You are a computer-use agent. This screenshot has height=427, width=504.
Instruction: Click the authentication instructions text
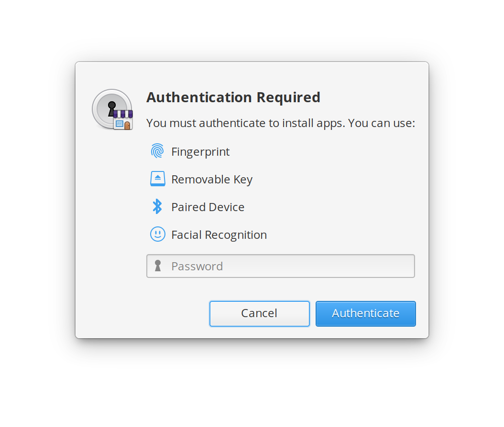click(x=281, y=123)
